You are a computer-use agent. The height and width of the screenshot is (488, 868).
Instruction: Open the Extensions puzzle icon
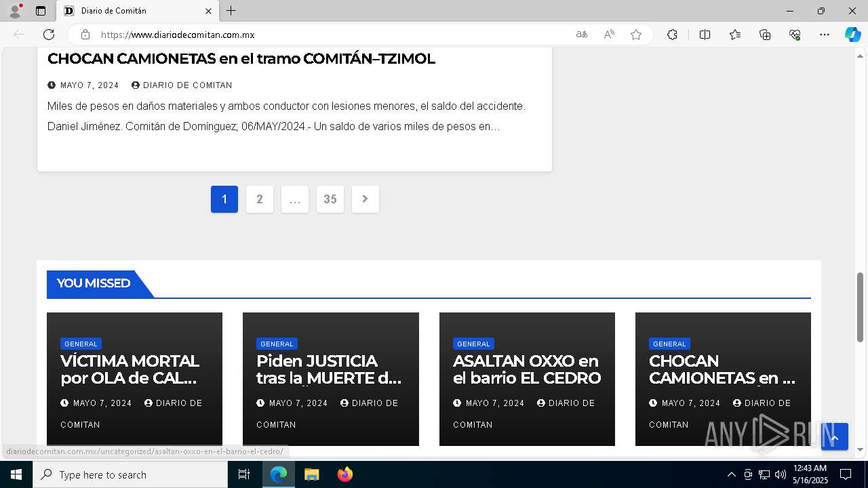(672, 35)
